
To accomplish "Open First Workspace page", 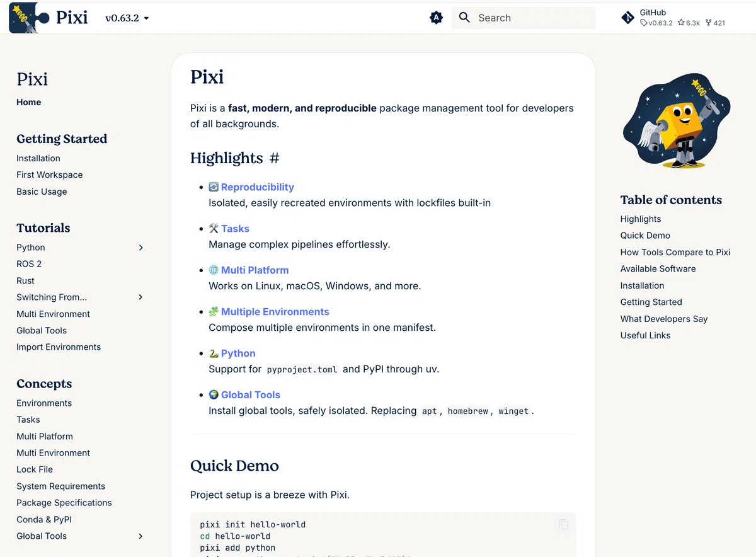I will pyautogui.click(x=50, y=175).
